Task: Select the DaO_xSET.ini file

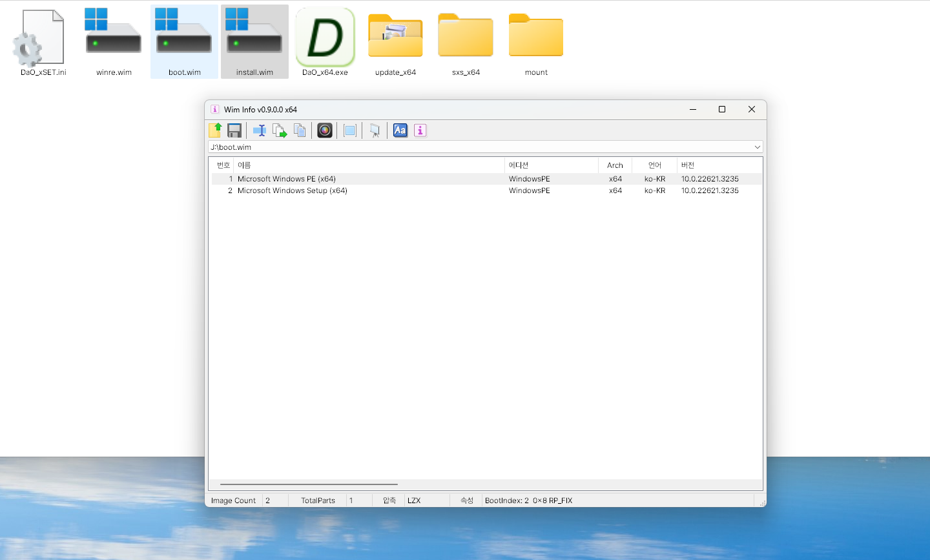Action: pyautogui.click(x=43, y=42)
